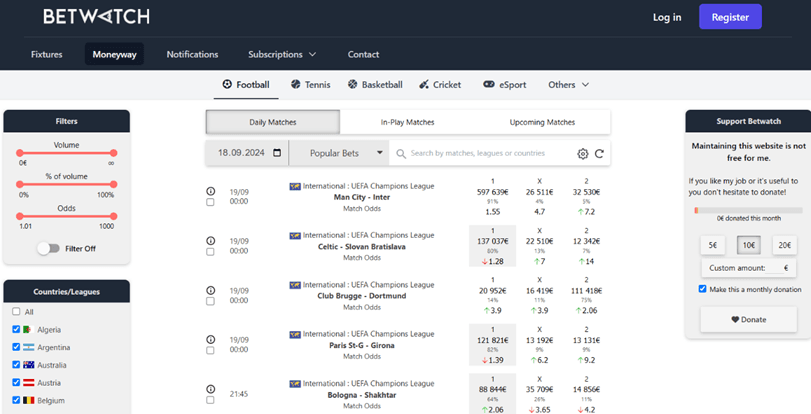Switch to the Cricket sport tab
The image size is (811, 414).
pyautogui.click(x=440, y=84)
